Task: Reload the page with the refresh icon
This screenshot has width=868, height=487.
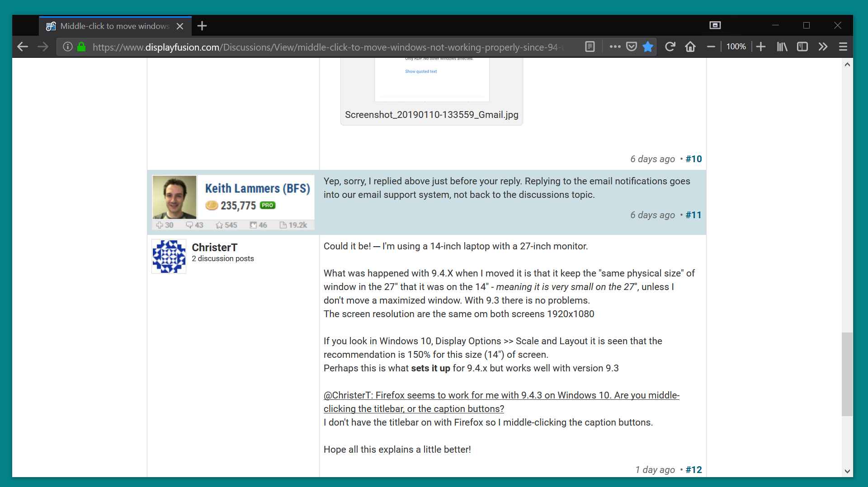Action: 670,47
